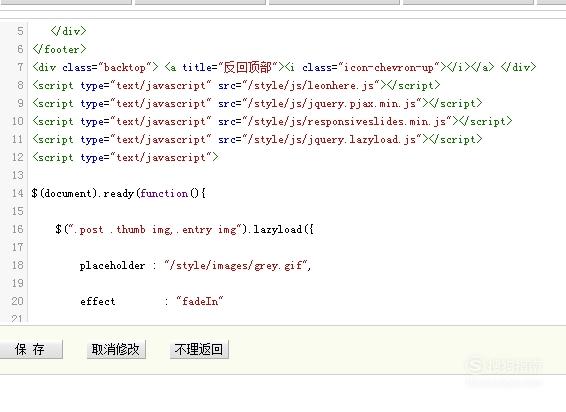Click line number 17 in gutter
This screenshot has height=412, width=566.
(x=17, y=247)
